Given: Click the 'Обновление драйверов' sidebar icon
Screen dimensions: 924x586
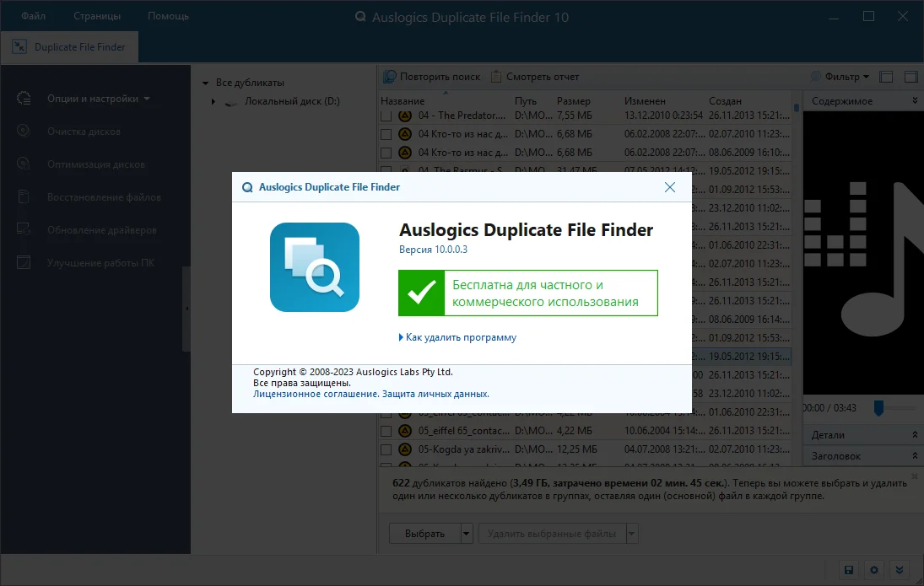Looking at the screenshot, I should pos(24,229).
